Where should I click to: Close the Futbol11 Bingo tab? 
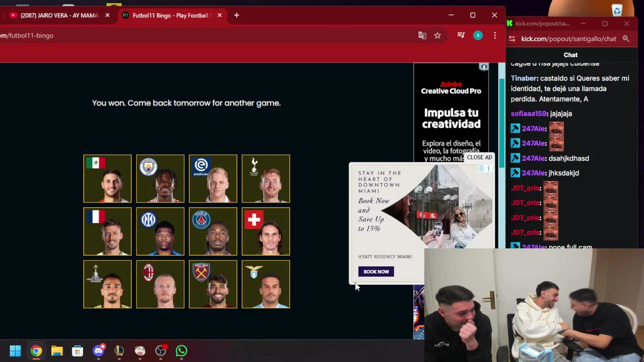click(x=219, y=15)
